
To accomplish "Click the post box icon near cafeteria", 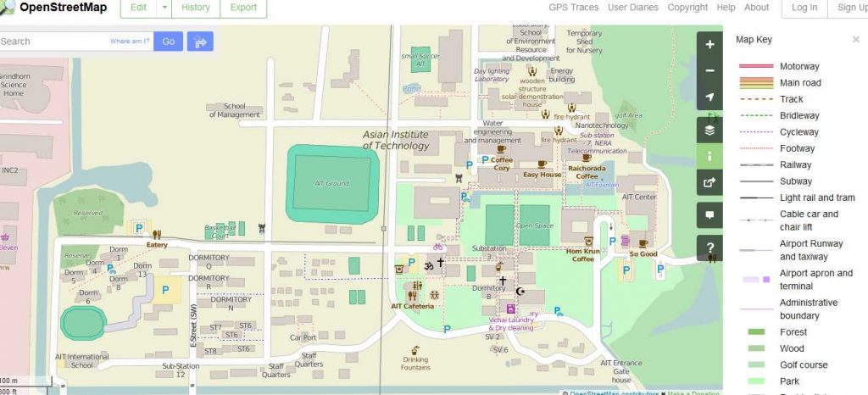I will click(x=398, y=270).
